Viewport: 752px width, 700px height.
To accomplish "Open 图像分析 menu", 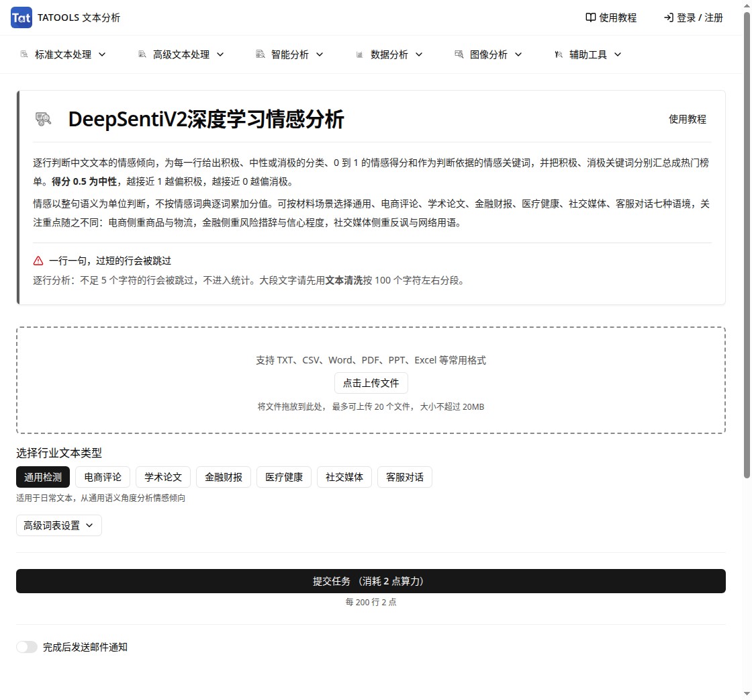I will pos(488,54).
